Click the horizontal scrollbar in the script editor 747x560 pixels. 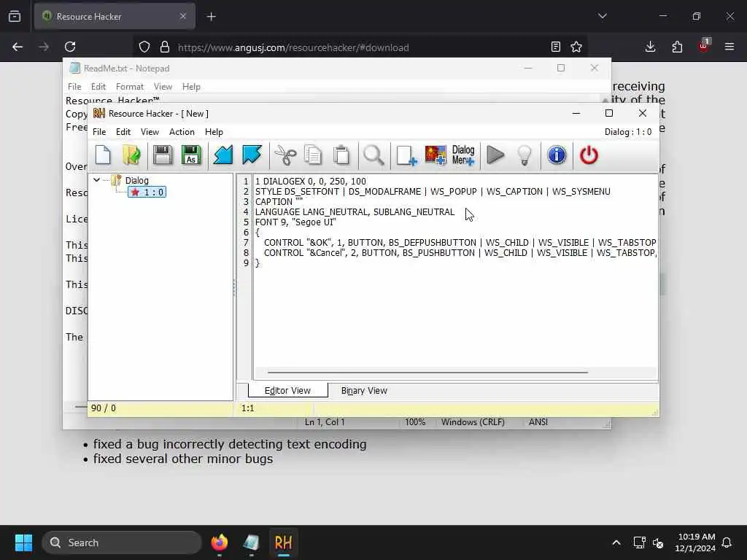[x=427, y=373]
